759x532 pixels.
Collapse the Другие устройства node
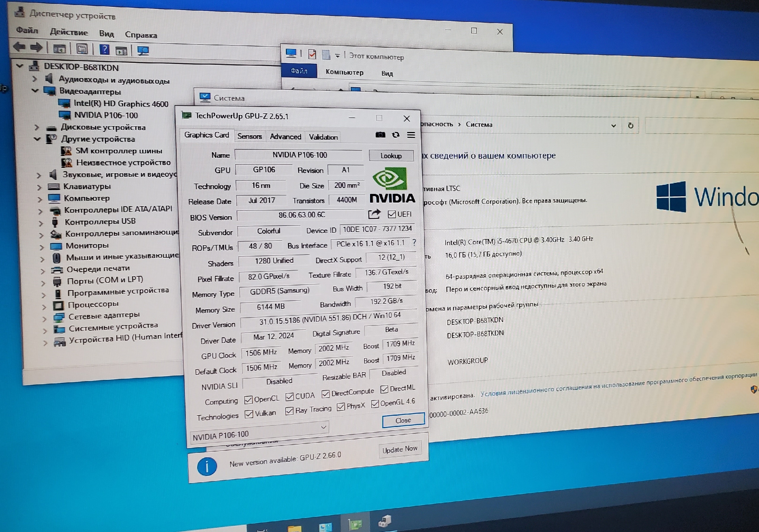[x=37, y=139]
